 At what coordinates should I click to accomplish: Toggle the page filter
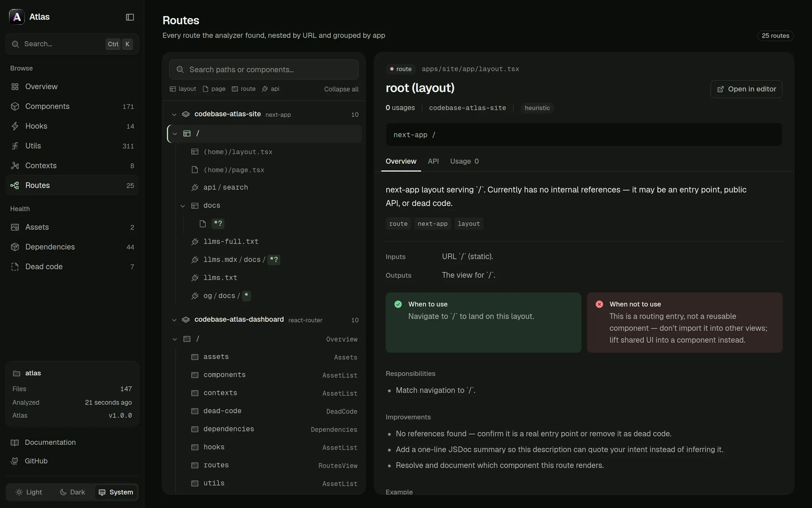tap(214, 89)
